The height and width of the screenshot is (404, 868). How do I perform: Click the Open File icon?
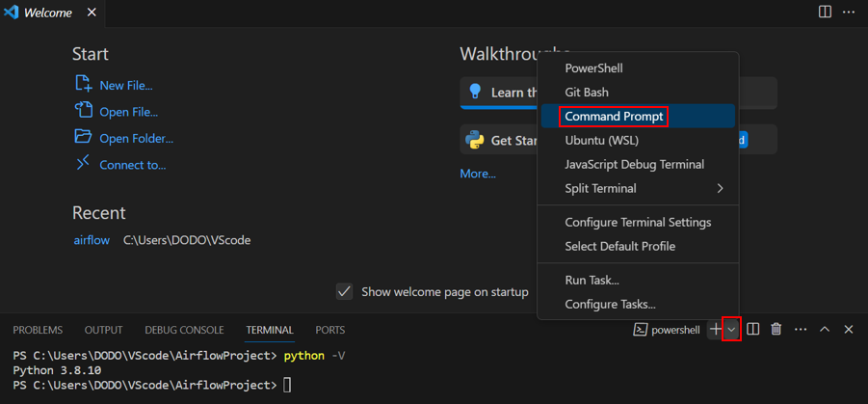click(83, 110)
